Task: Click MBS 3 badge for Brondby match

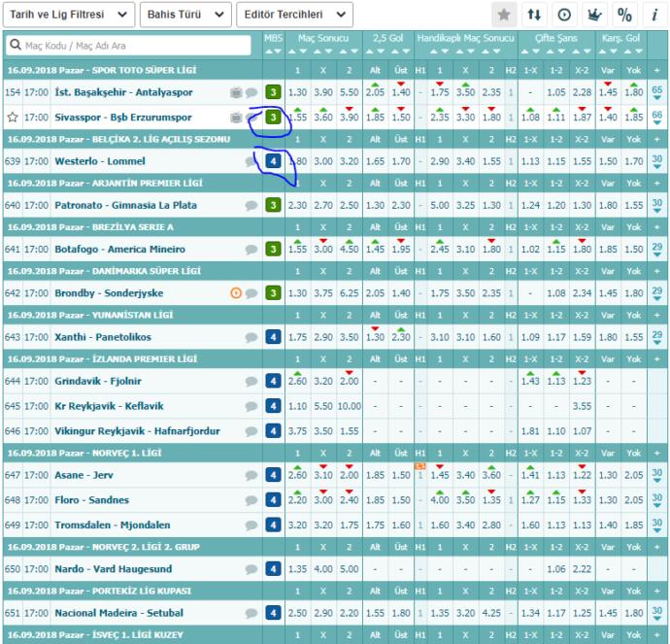Action: [273, 293]
